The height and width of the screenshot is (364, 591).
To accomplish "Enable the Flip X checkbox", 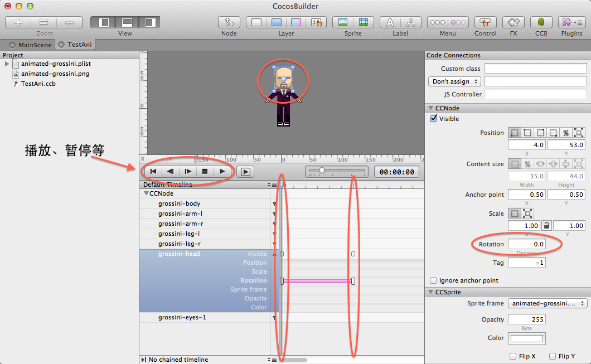I will pyautogui.click(x=512, y=356).
